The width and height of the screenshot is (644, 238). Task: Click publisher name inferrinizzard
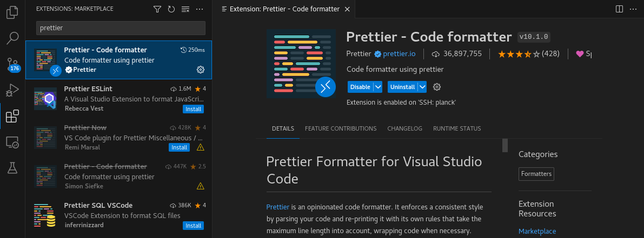click(x=84, y=225)
